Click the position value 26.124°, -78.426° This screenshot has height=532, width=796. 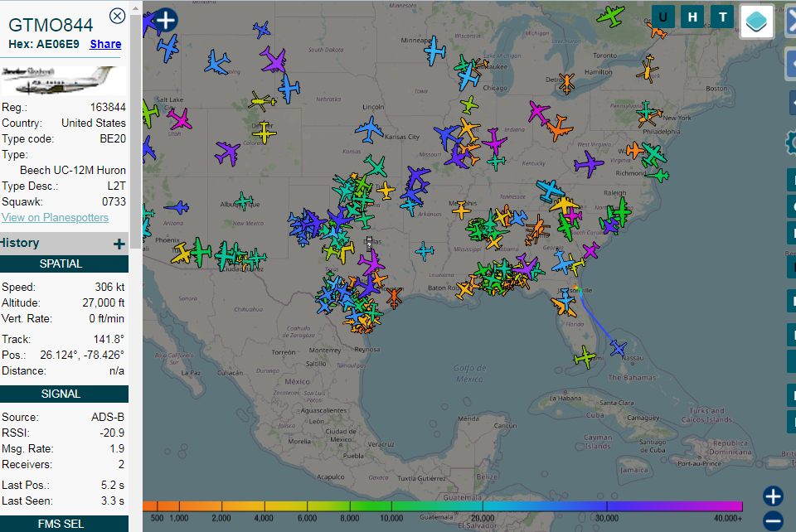82,355
